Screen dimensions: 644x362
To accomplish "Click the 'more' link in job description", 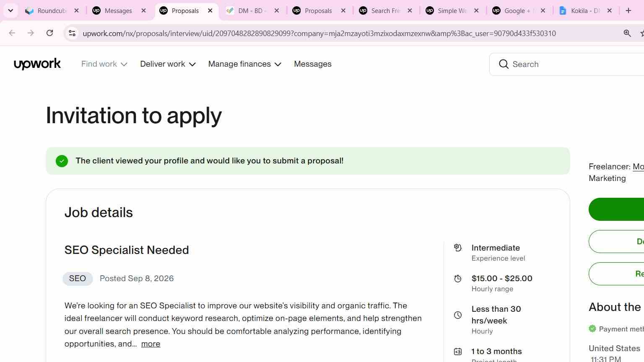I will point(151,344).
